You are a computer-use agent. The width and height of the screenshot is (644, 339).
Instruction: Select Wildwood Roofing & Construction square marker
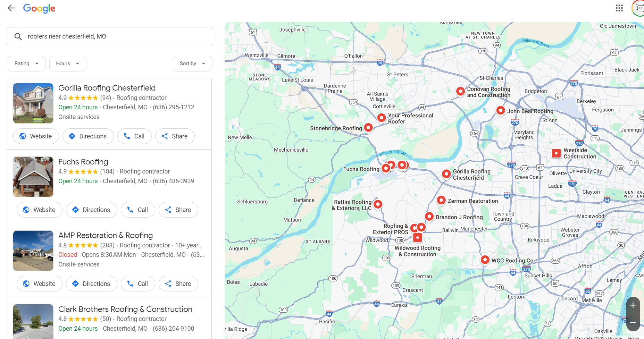point(418,238)
